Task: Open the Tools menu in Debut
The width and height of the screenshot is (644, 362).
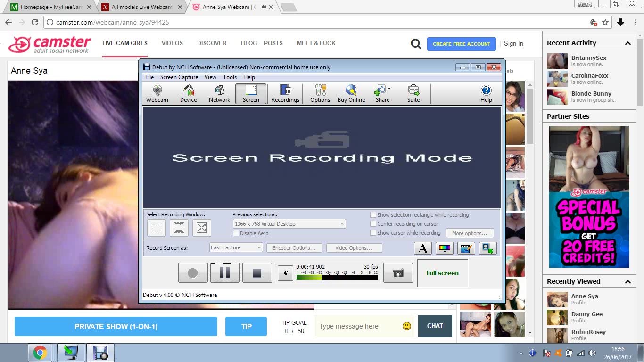Action: point(230,77)
